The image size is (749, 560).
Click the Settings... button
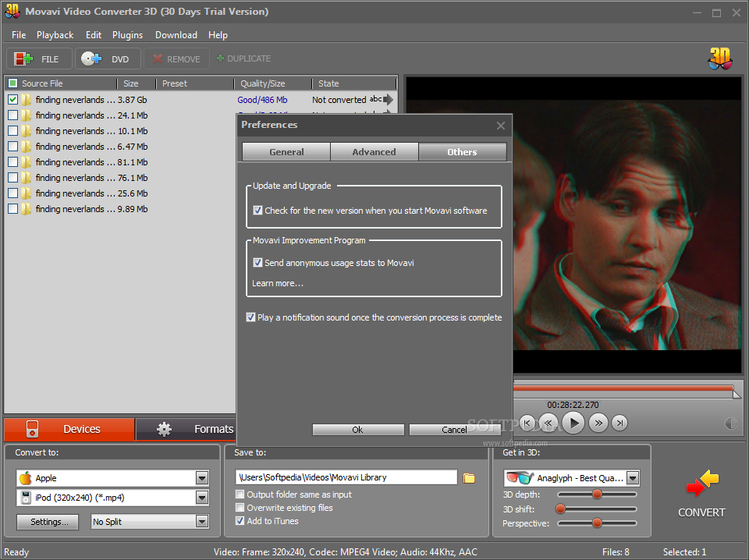point(49,522)
